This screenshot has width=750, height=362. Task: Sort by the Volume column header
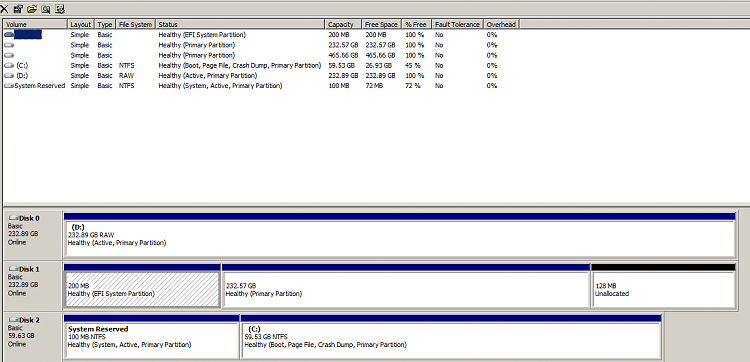click(x=35, y=24)
